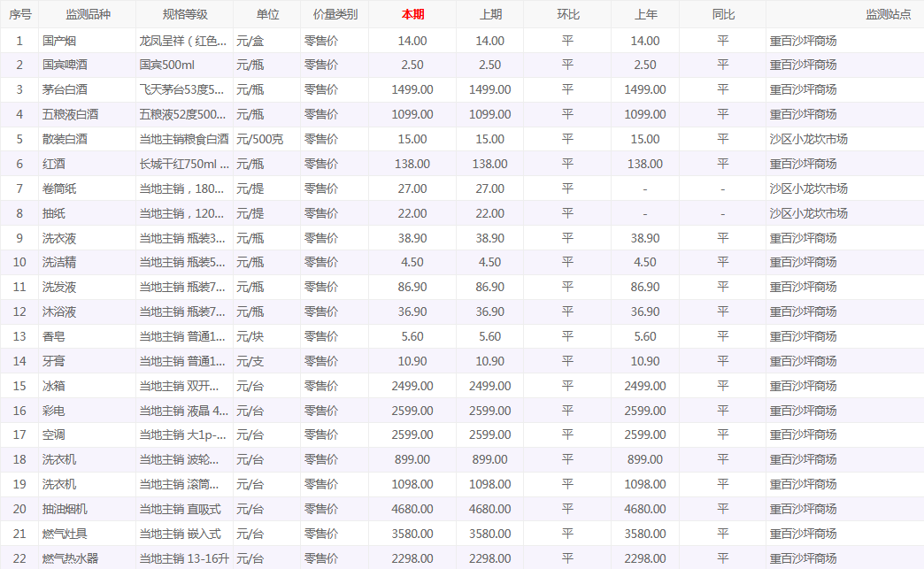The height and width of the screenshot is (569, 924).
Task: Click the 上期 column header
Action: 490,14
